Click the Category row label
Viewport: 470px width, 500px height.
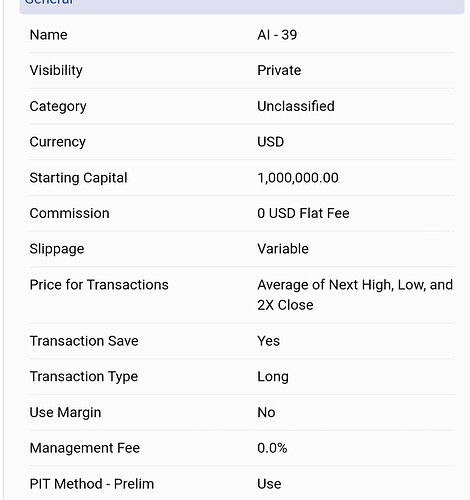tap(58, 106)
